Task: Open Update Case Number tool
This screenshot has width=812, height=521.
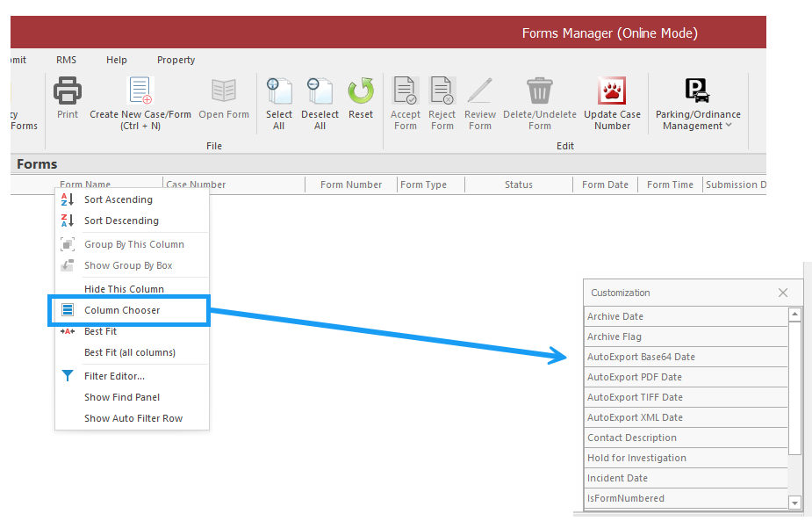Action: click(x=612, y=91)
